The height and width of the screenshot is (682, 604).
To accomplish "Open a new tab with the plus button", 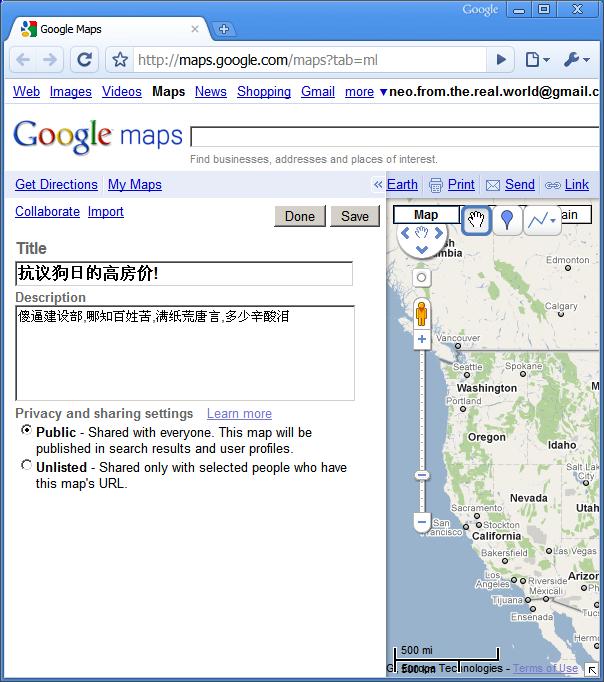I will [x=224, y=29].
